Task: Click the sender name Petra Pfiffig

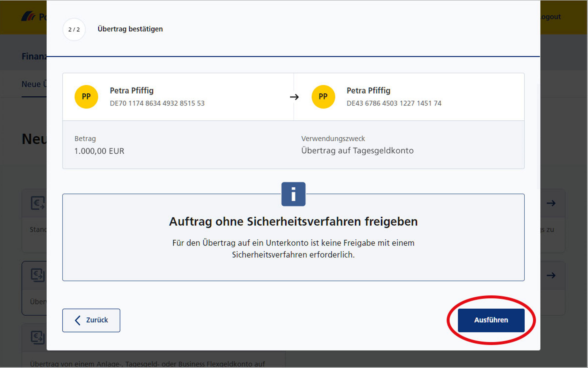Action: coord(132,91)
